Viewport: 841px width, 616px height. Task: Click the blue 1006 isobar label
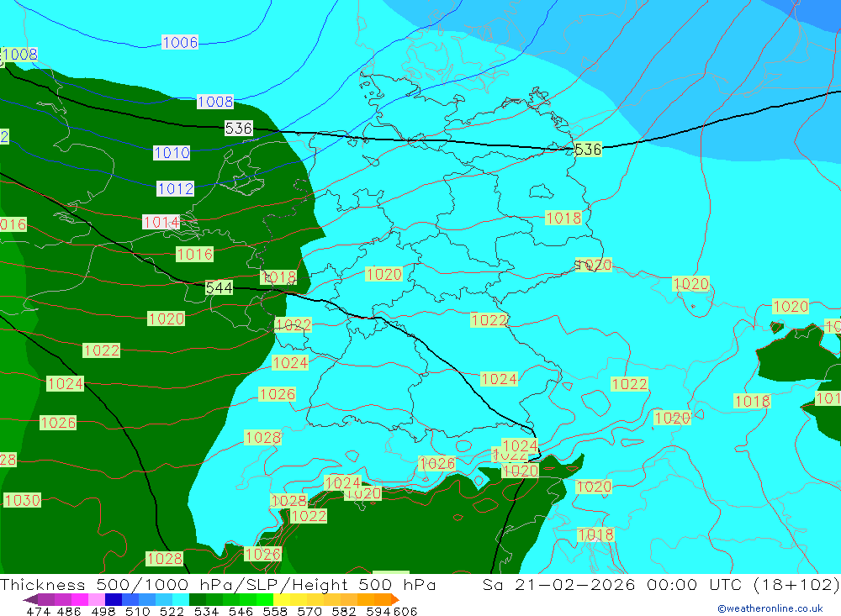tap(180, 42)
